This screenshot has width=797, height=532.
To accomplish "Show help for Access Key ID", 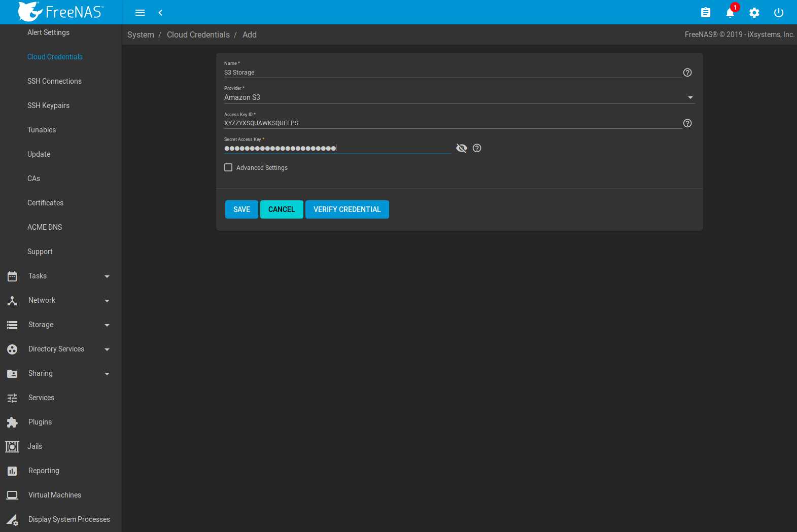I will click(687, 123).
